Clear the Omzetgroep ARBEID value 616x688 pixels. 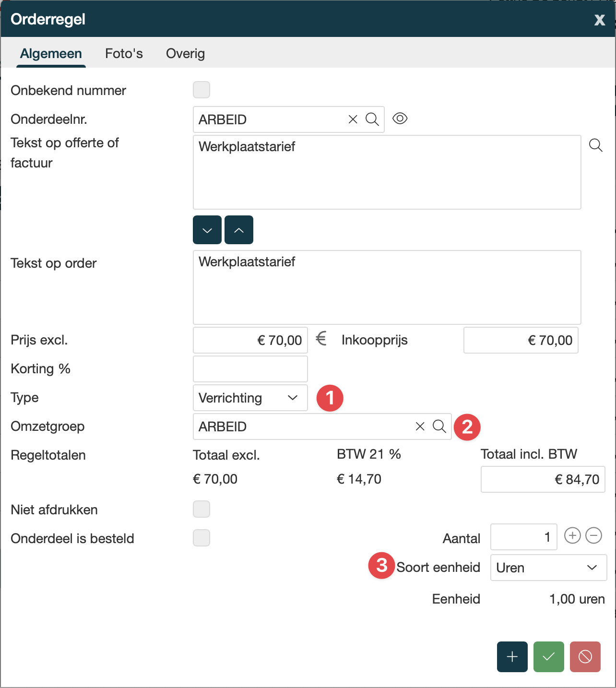(420, 427)
